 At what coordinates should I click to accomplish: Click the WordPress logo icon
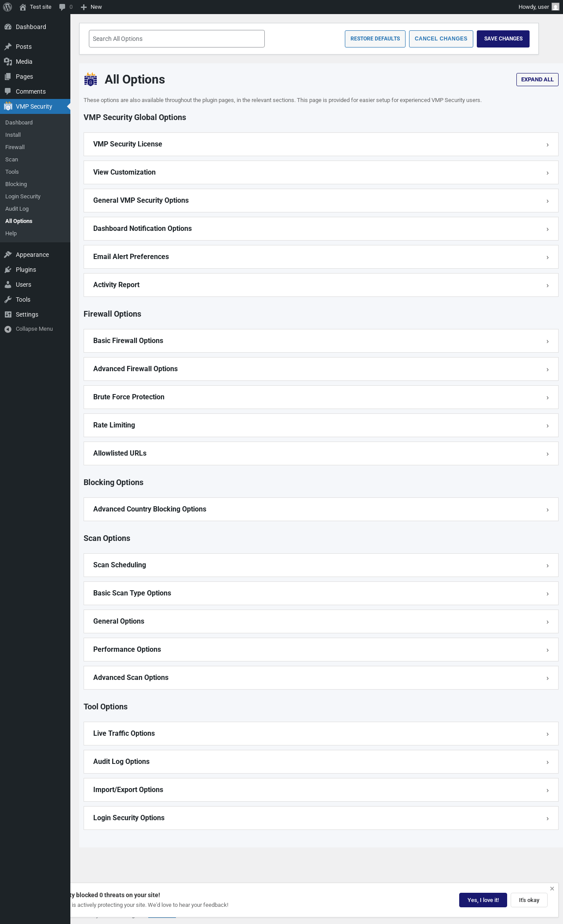coord(7,7)
